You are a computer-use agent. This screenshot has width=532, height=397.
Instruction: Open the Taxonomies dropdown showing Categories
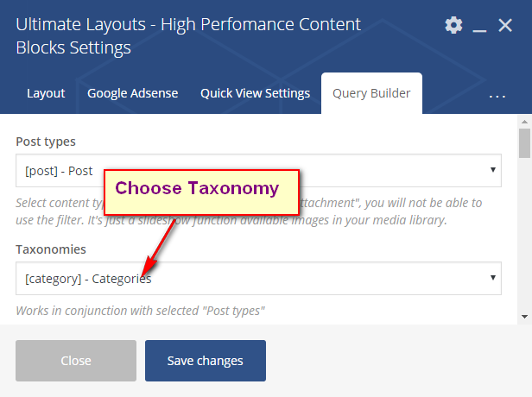pos(258,278)
